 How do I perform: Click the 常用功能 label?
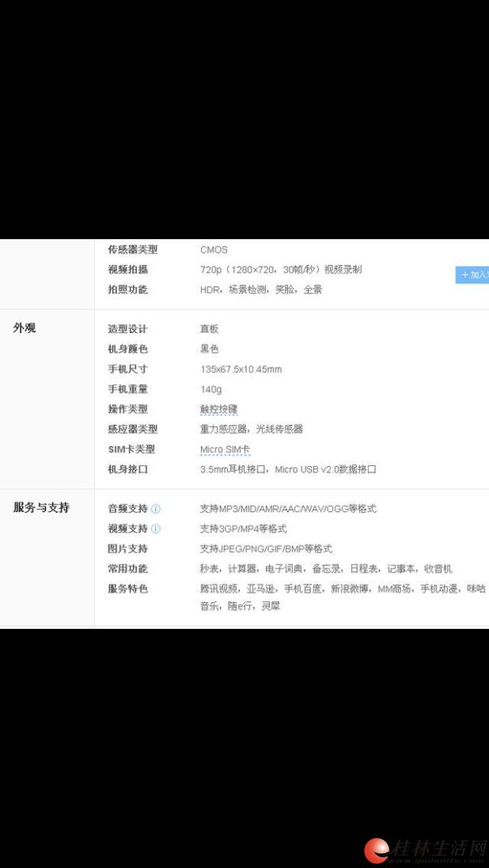(x=128, y=568)
